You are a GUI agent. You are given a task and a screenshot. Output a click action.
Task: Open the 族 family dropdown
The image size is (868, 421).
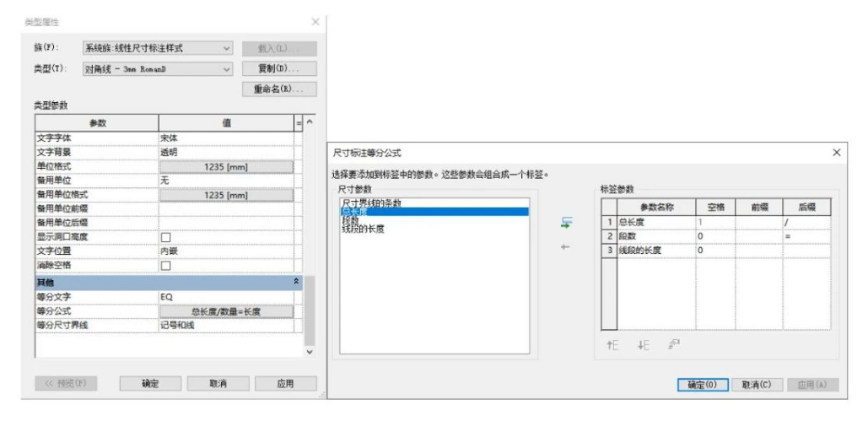(158, 48)
